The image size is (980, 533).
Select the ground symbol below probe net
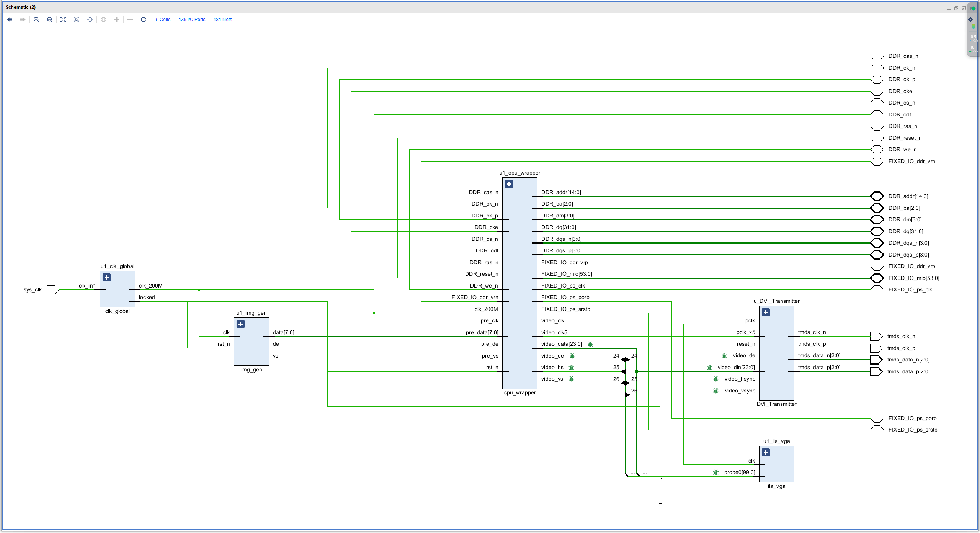[660, 501]
